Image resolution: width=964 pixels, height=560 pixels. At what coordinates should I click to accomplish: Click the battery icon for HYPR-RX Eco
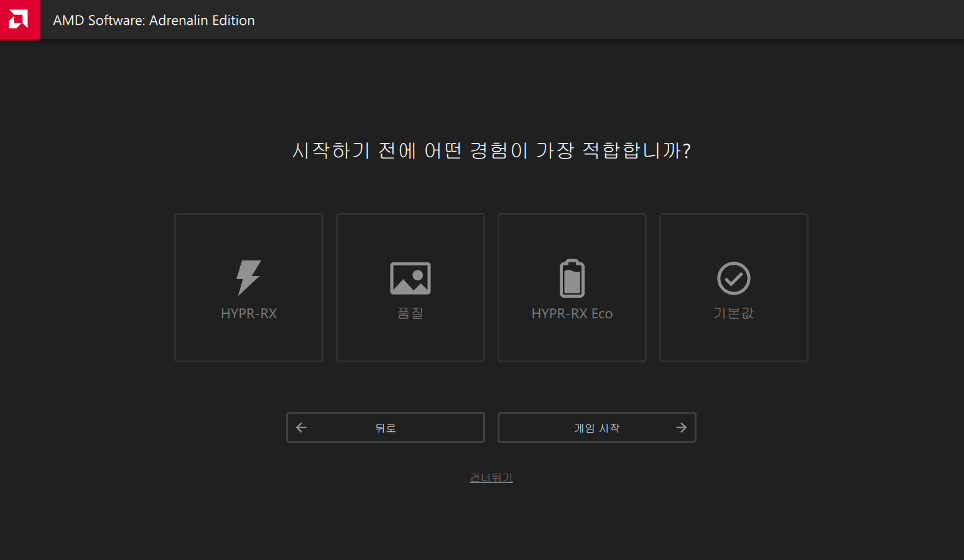point(572,278)
